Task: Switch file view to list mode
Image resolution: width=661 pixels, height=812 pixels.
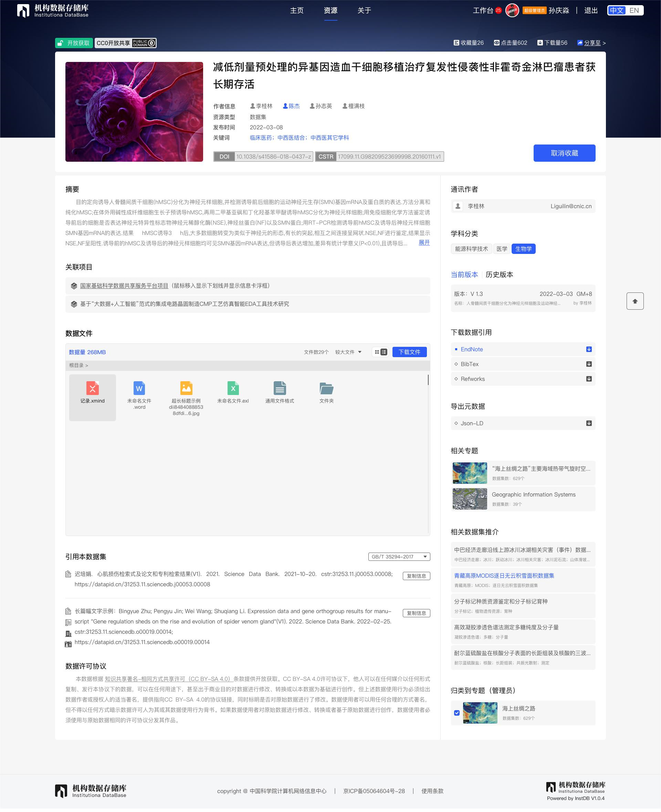Action: click(384, 352)
